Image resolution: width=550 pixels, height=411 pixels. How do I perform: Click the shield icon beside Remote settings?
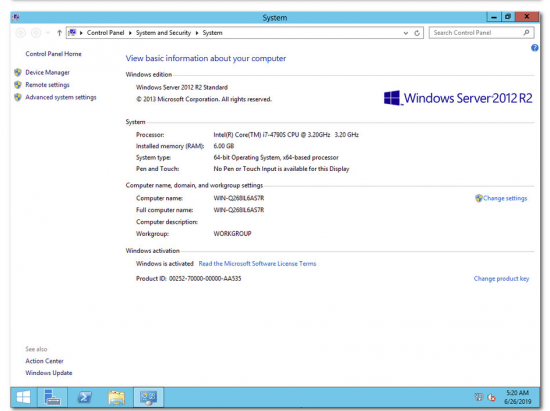pos(18,85)
